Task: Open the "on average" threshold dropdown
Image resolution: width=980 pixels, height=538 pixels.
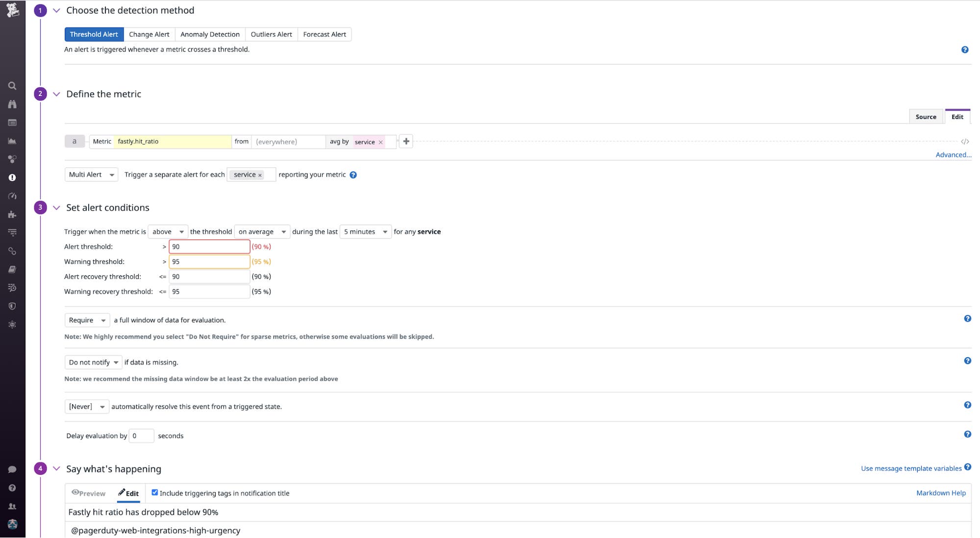Action: (x=262, y=231)
